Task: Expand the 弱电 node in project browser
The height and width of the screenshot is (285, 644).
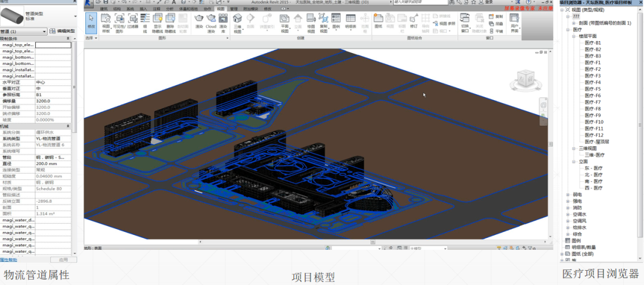Action: [x=567, y=194]
